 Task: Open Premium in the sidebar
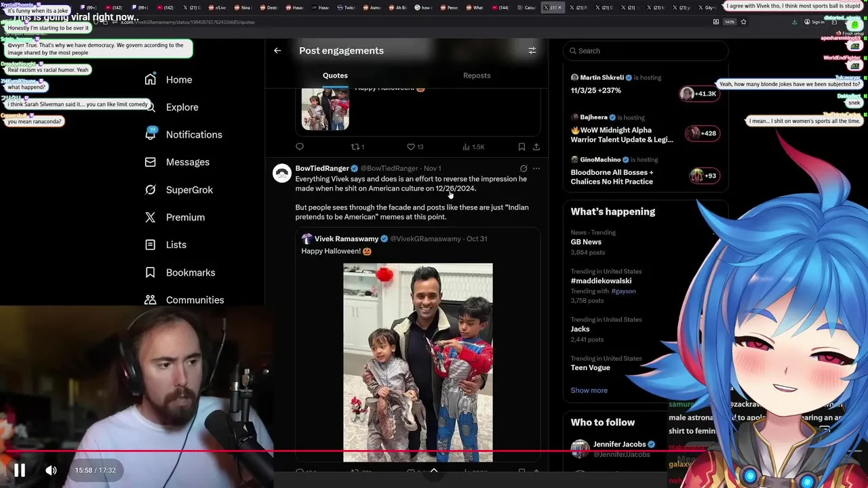tap(185, 217)
